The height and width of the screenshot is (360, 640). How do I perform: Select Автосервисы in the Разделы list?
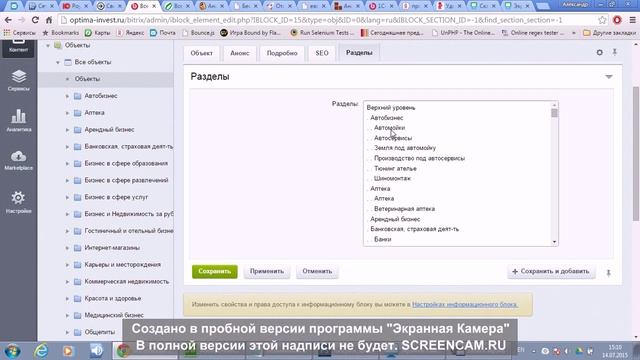tap(393, 138)
